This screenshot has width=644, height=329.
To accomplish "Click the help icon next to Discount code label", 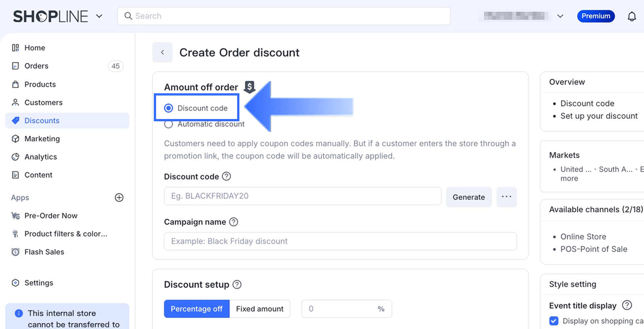I will tap(226, 176).
